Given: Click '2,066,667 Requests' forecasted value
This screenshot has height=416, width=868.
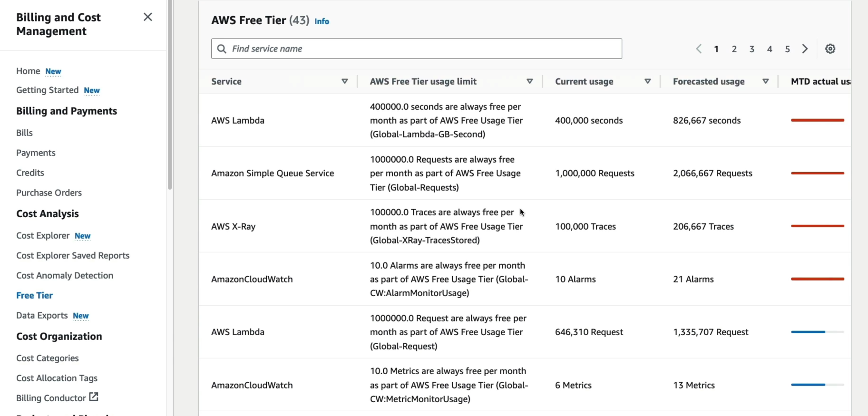Looking at the screenshot, I should 712,173.
